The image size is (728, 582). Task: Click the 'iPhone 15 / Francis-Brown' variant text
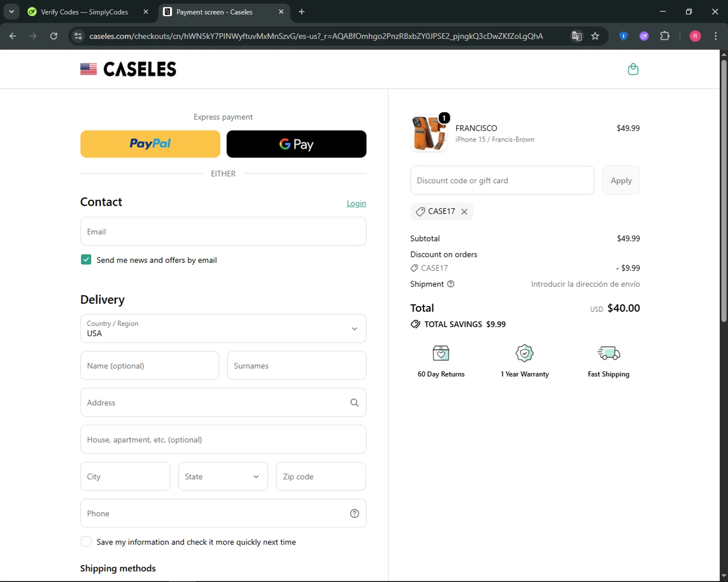click(x=495, y=139)
